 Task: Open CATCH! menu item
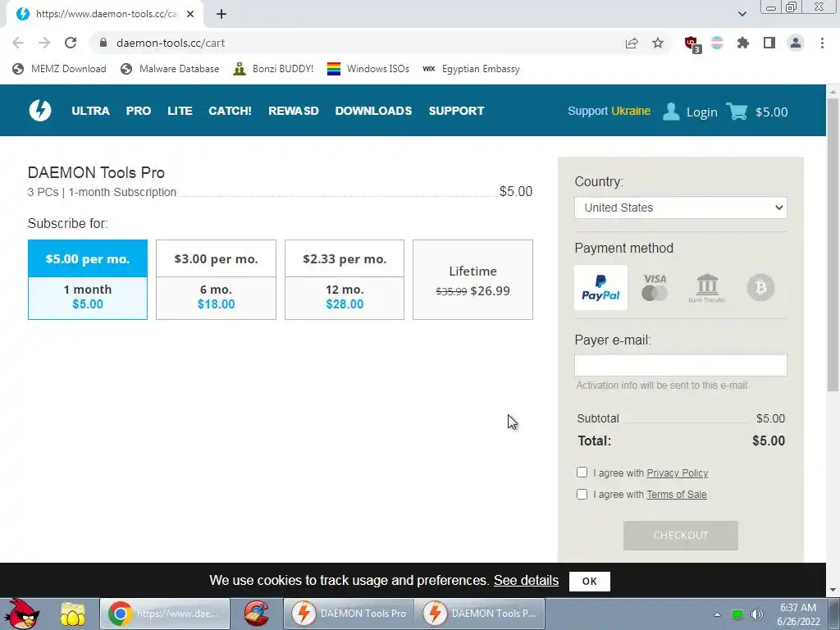point(230,111)
